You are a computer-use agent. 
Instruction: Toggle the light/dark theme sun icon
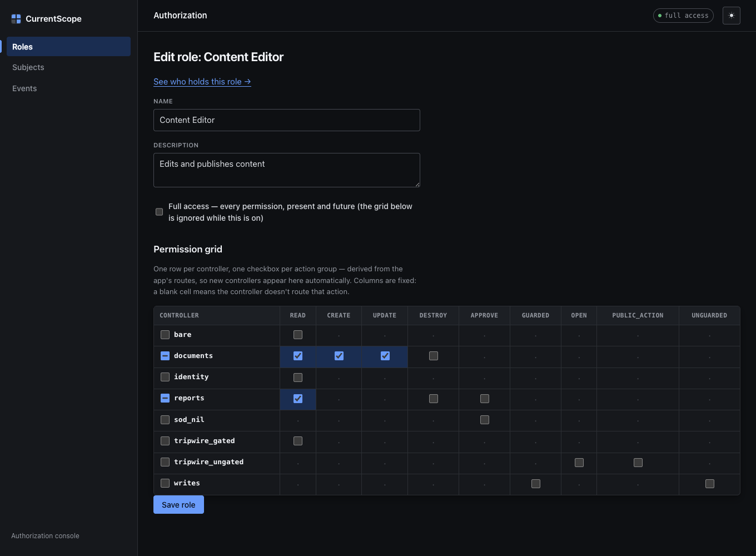click(732, 16)
